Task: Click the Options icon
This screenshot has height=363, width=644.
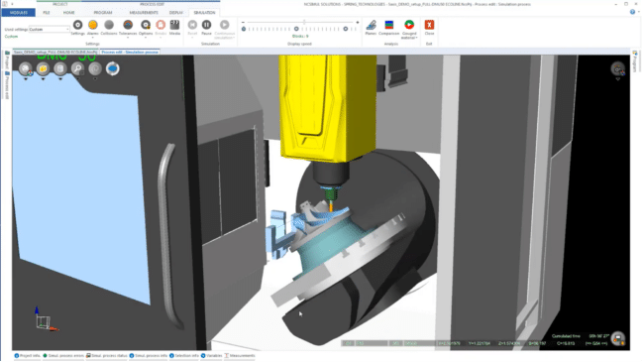Action: pos(146,25)
